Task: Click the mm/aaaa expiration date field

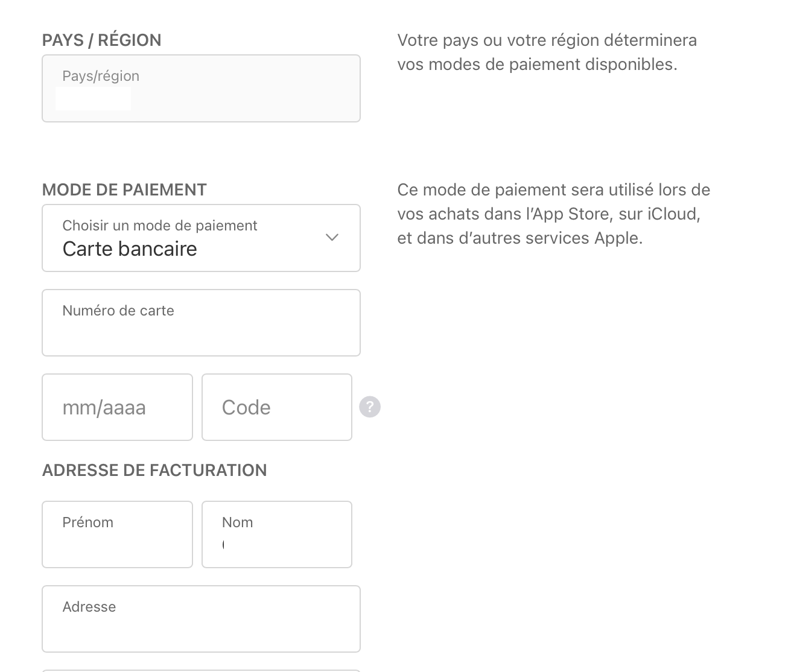Action: pos(117,407)
